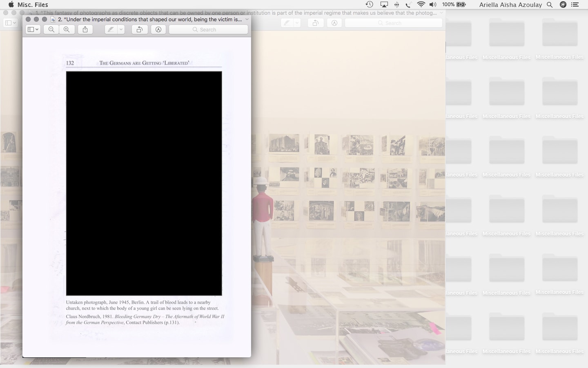Rotate the page with the front Rotate button

pos(140,29)
